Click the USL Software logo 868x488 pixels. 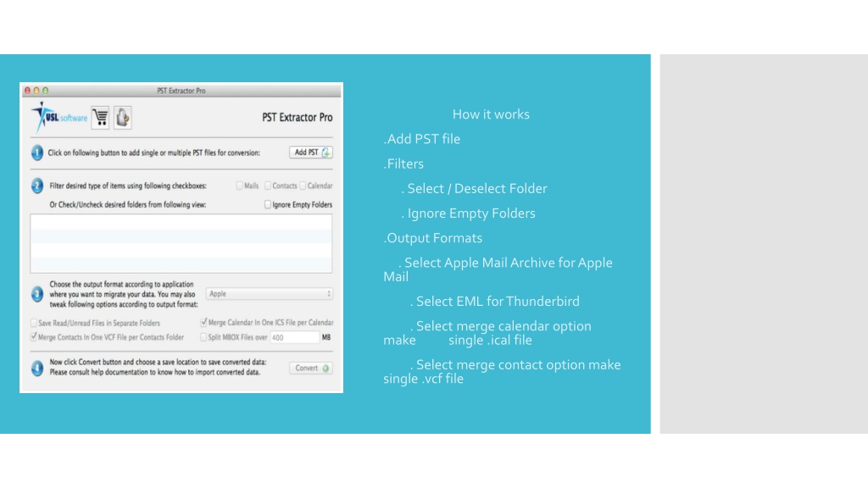pos(59,117)
